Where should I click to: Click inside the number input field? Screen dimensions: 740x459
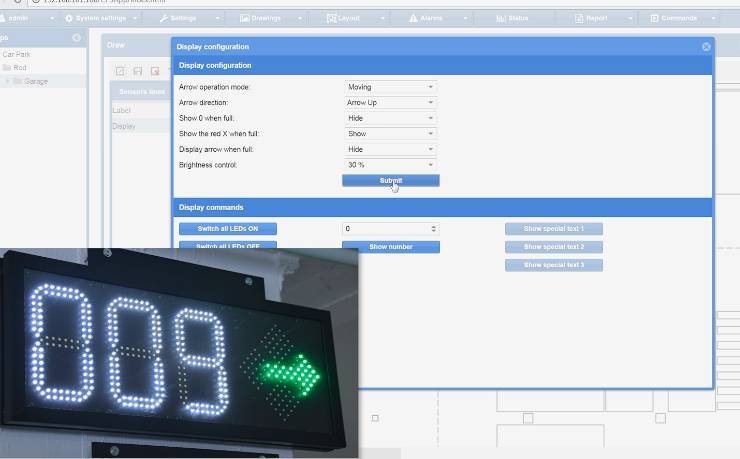[x=386, y=229]
